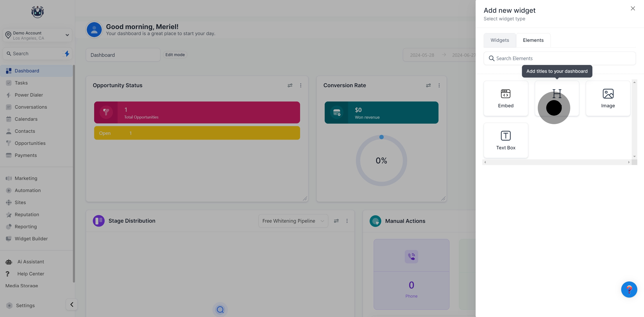Open Stage Distribution three-dot options menu
The width and height of the screenshot is (644, 317).
click(347, 221)
